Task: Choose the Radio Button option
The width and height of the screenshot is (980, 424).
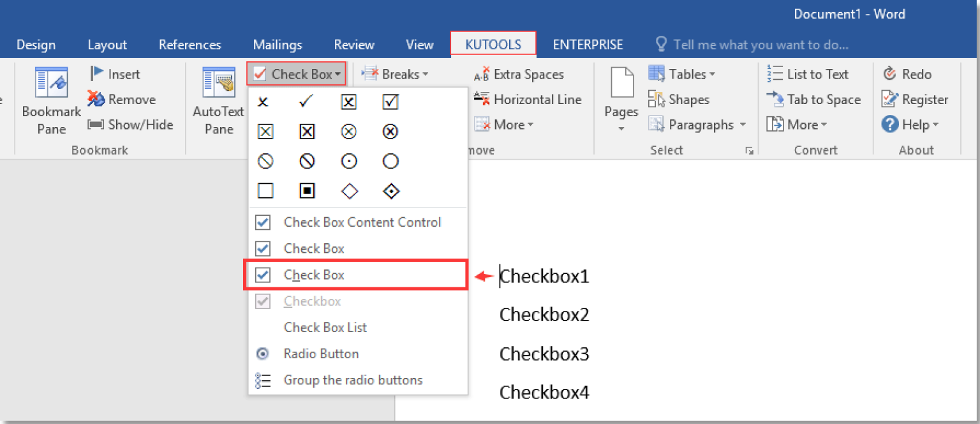Action: coord(321,353)
